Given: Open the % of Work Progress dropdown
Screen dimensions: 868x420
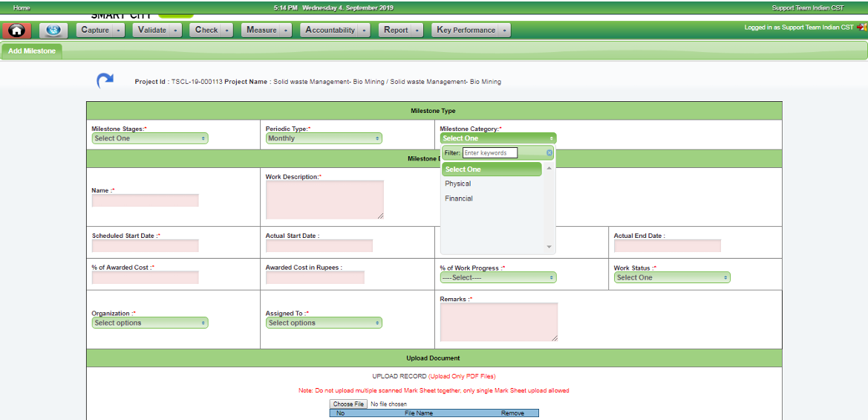Looking at the screenshot, I should click(497, 277).
